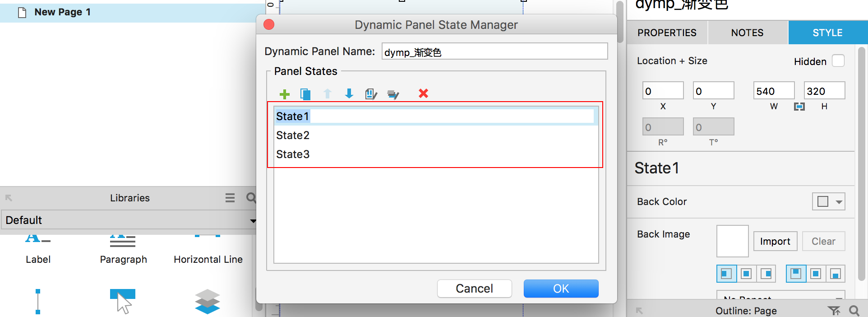The width and height of the screenshot is (868, 317).
Task: Toggle the Hidden checkbox
Action: (x=838, y=61)
